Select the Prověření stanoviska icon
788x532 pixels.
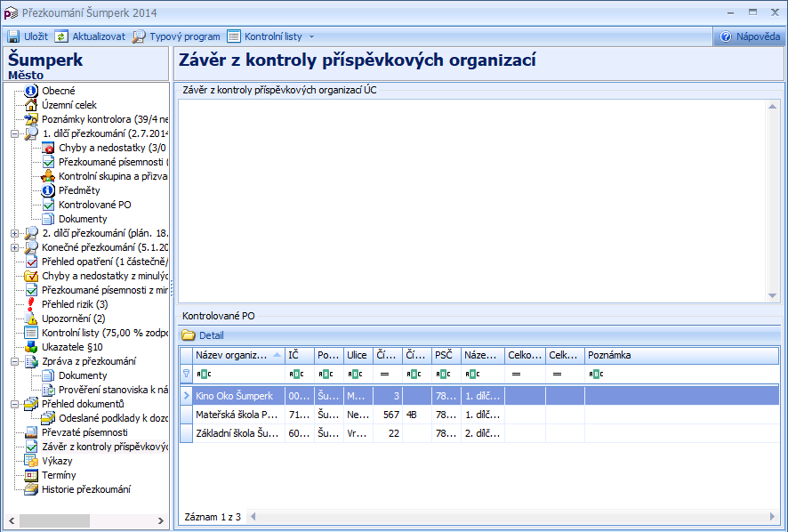pyautogui.click(x=48, y=390)
